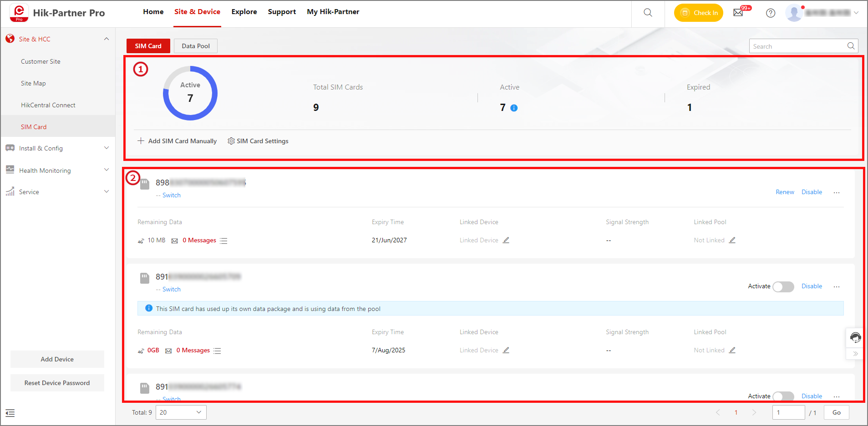Open the messages envelope icon
This screenshot has height=426, width=868.
pos(738,13)
